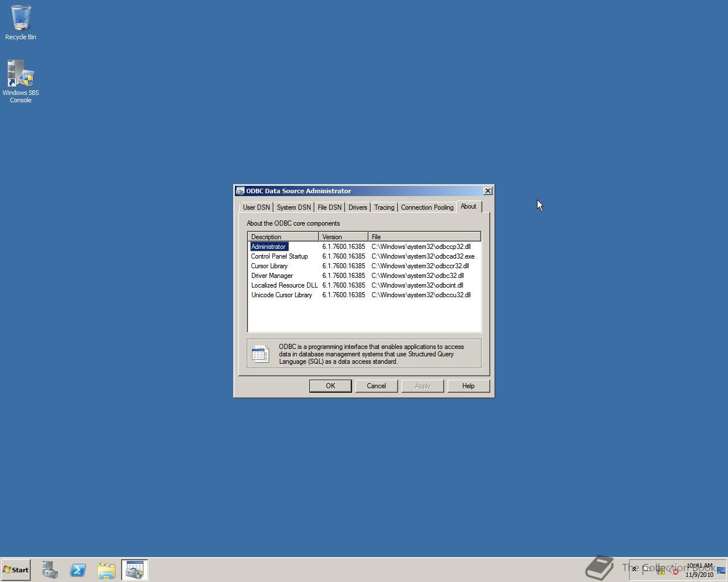Click the odbccr32.dll file path

(420, 266)
